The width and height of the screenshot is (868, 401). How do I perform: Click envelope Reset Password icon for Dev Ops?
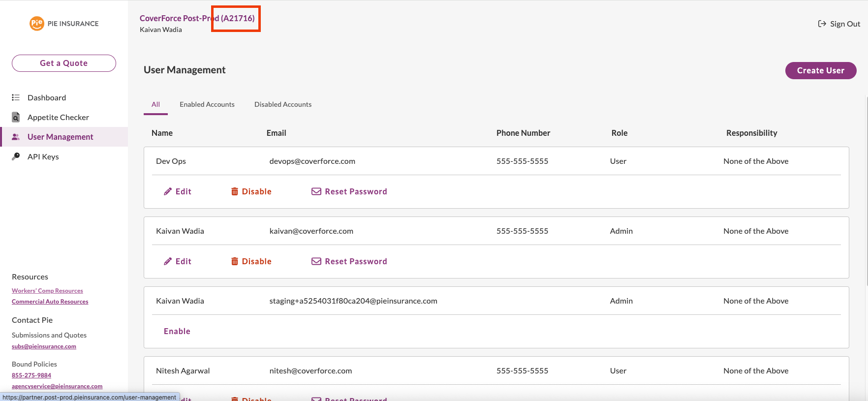click(316, 191)
